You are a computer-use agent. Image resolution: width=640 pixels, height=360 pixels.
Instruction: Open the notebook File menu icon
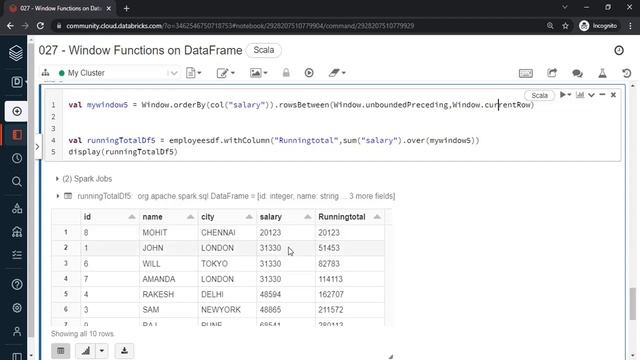193,73
